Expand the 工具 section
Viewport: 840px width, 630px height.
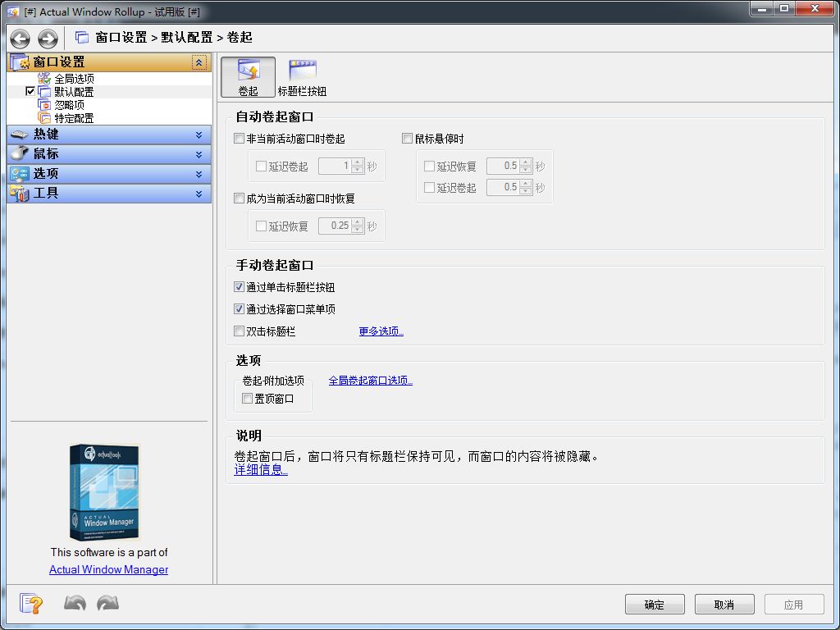click(x=199, y=194)
